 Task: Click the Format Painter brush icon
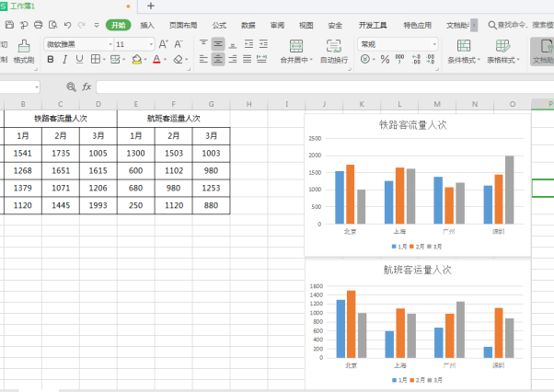coord(24,46)
